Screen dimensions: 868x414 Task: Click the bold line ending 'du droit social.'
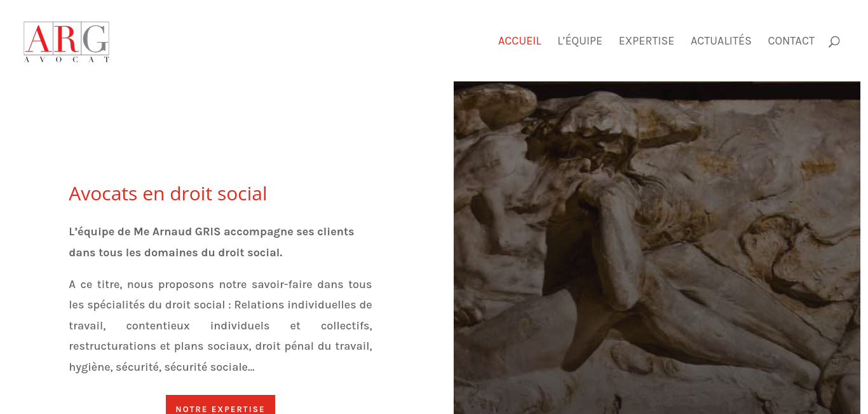click(x=175, y=252)
